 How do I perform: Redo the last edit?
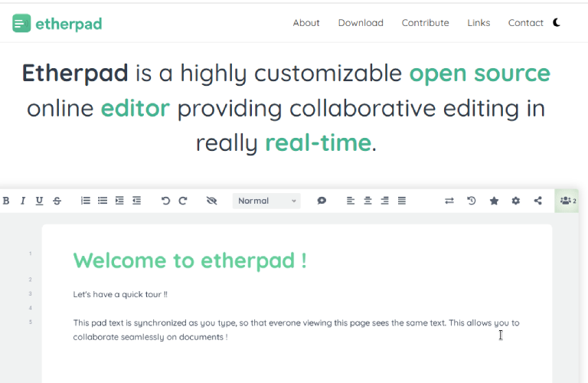[x=183, y=201]
